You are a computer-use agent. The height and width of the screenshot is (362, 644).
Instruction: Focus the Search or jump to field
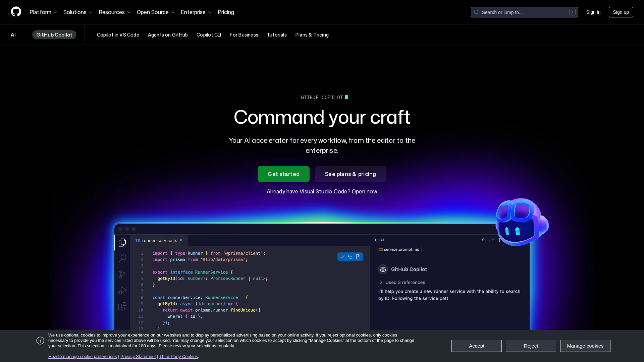point(525,12)
